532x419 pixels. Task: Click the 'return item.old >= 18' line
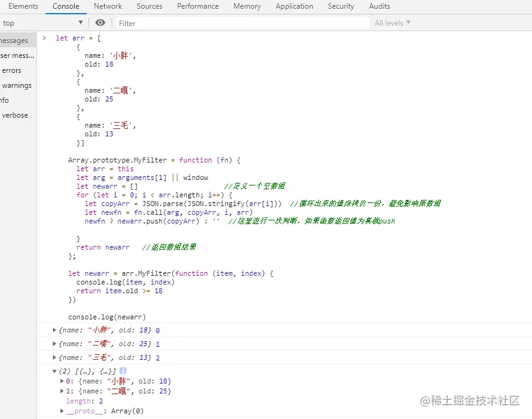click(x=120, y=291)
